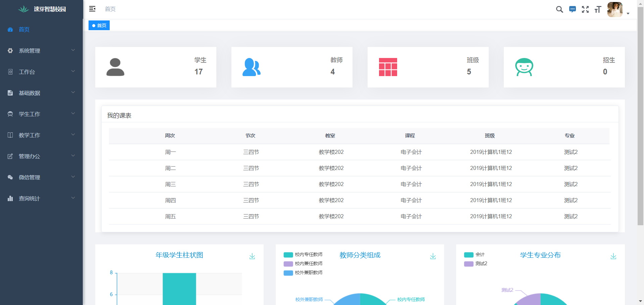
Task: Click the 学生工作 icon in sidebar
Action: (10, 114)
